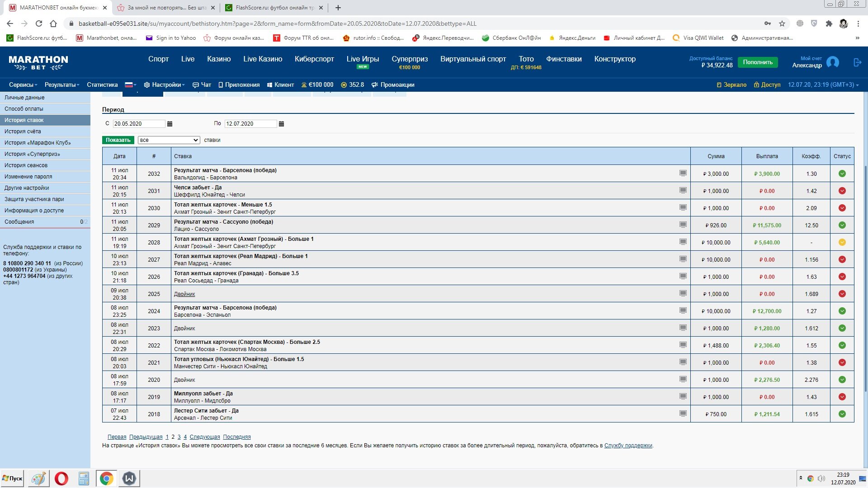Open the language flag selector

pyautogui.click(x=130, y=84)
